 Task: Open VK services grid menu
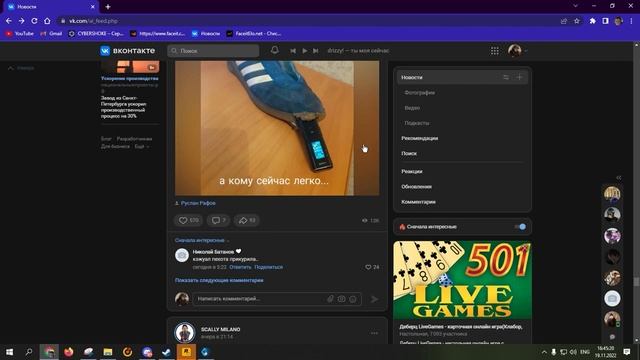click(x=495, y=51)
